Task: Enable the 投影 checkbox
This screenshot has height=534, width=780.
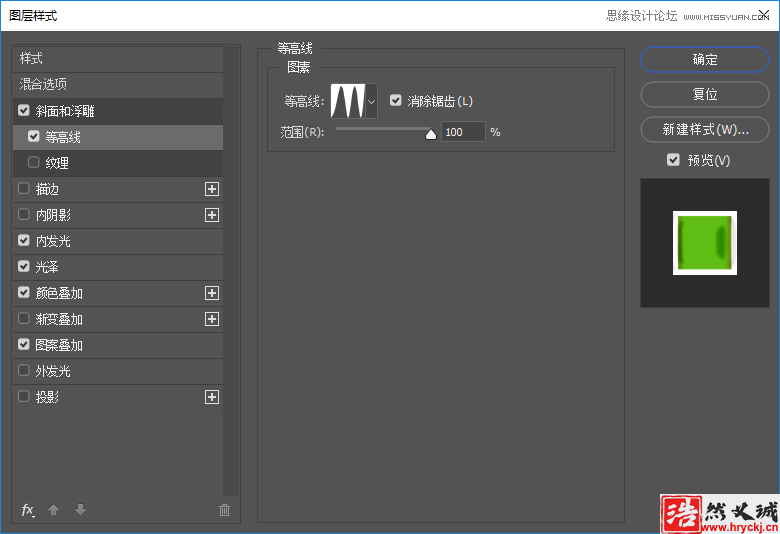Action: coord(24,397)
